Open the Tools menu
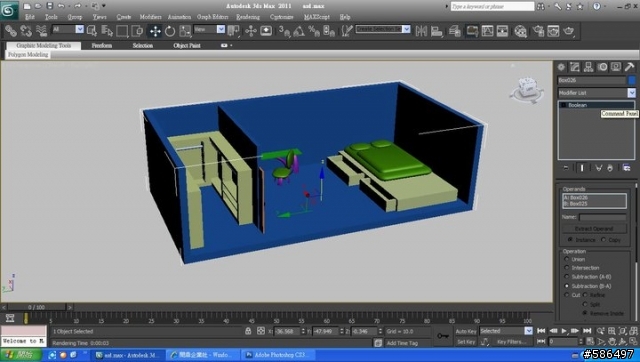The height and width of the screenshot is (362, 640). pyautogui.click(x=51, y=17)
